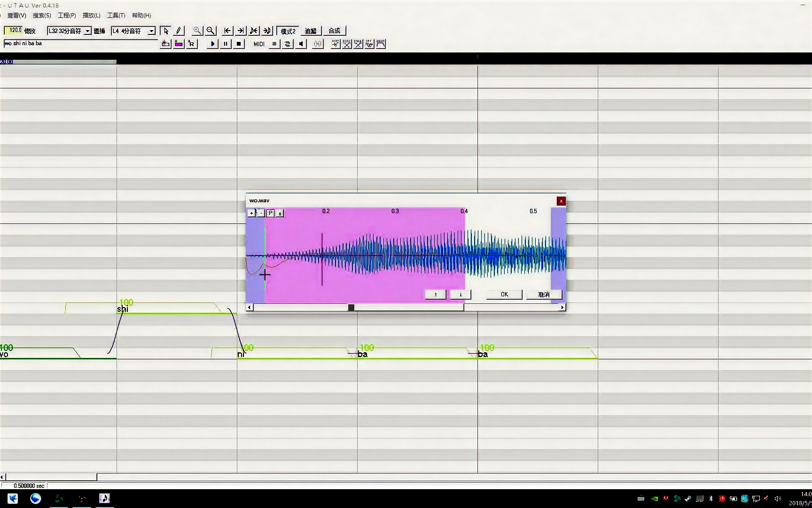This screenshot has height=508, width=812.
Task: Open the 工程(P) project menu
Action: pyautogui.click(x=67, y=16)
